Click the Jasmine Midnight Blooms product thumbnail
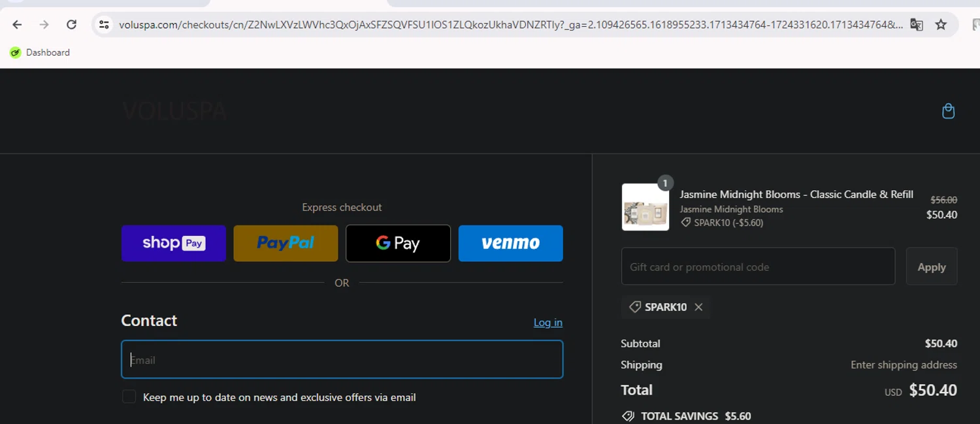The width and height of the screenshot is (980, 424). pyautogui.click(x=645, y=207)
